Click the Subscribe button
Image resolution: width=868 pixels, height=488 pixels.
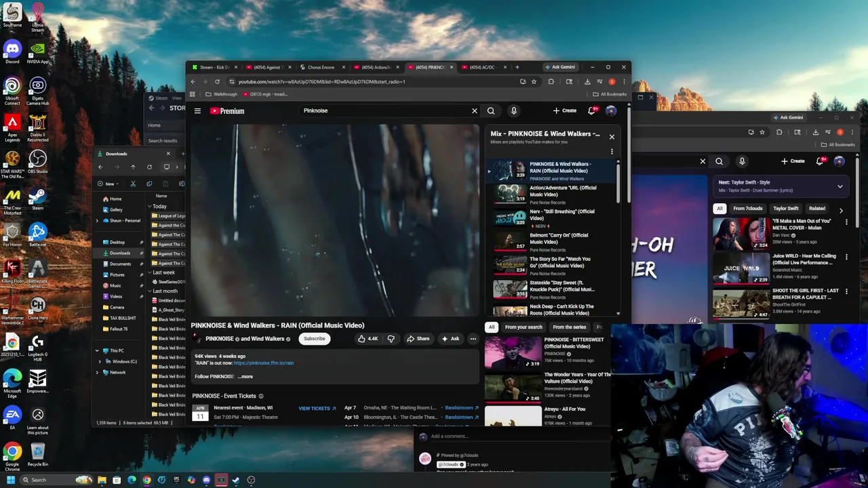[x=314, y=339]
